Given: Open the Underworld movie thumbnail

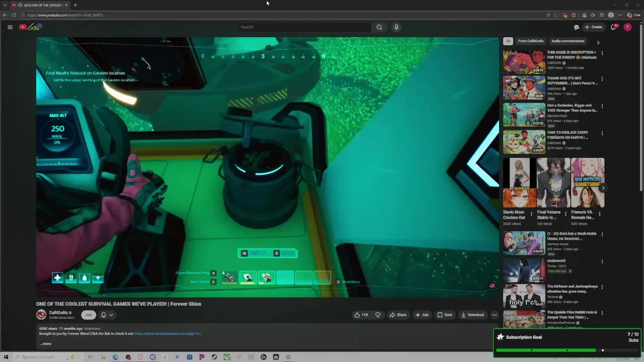Looking at the screenshot, I should pos(524,270).
